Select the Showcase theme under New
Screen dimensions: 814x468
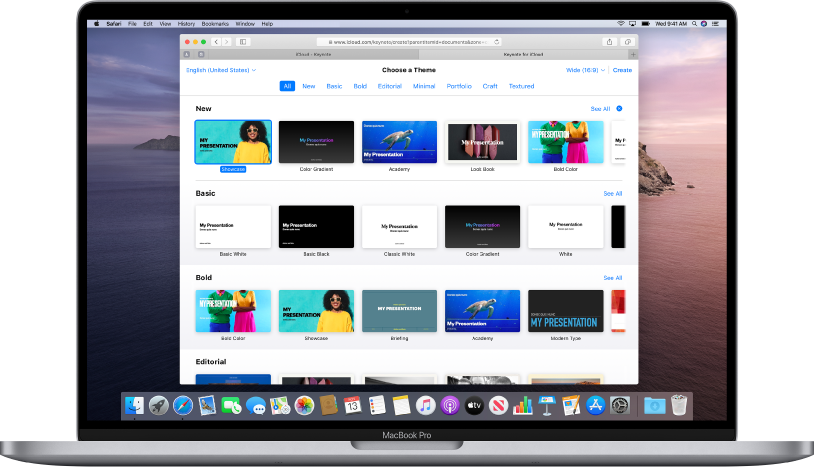click(233, 142)
